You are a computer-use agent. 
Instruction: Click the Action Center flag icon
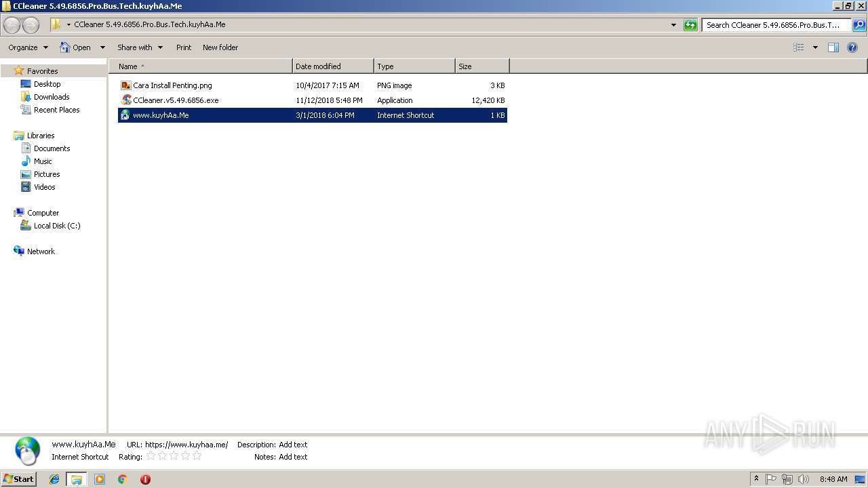(771, 479)
